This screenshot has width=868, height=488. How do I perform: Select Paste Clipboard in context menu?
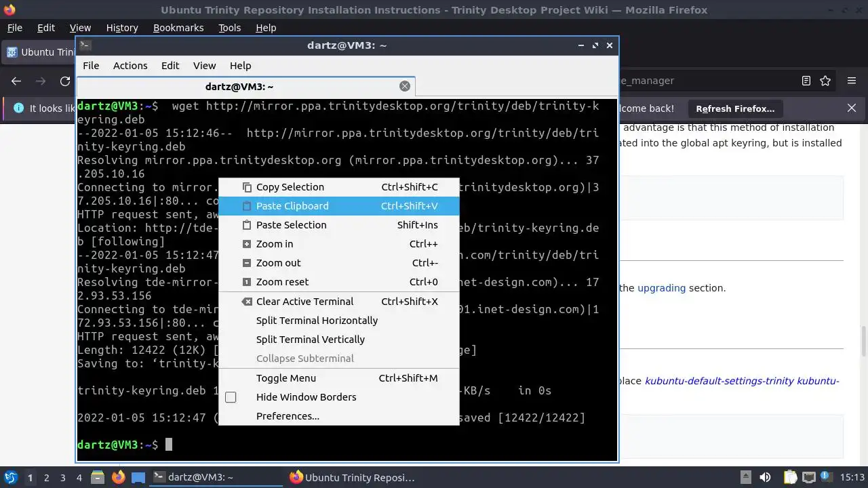coord(338,206)
